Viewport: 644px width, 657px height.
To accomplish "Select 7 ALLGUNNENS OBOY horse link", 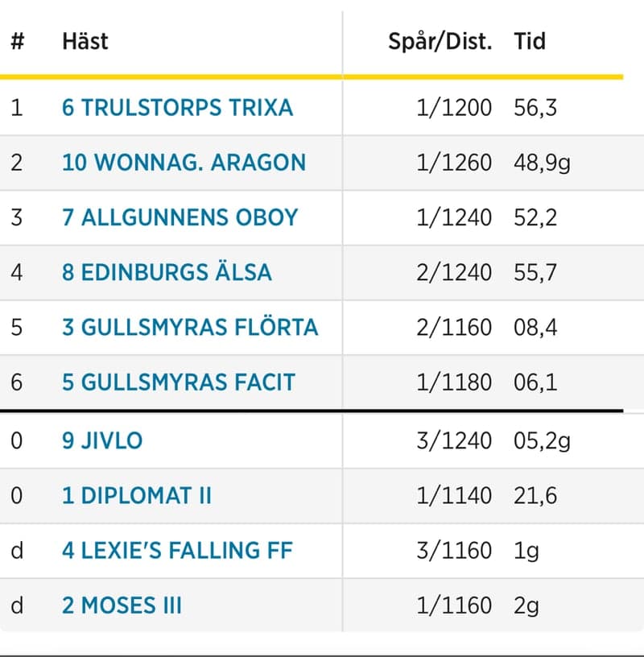I will 180,217.
